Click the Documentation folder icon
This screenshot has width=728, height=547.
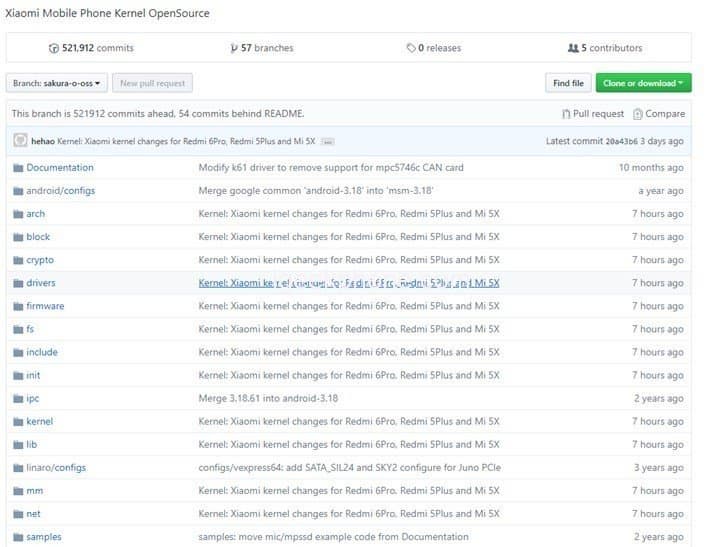[x=18, y=168]
